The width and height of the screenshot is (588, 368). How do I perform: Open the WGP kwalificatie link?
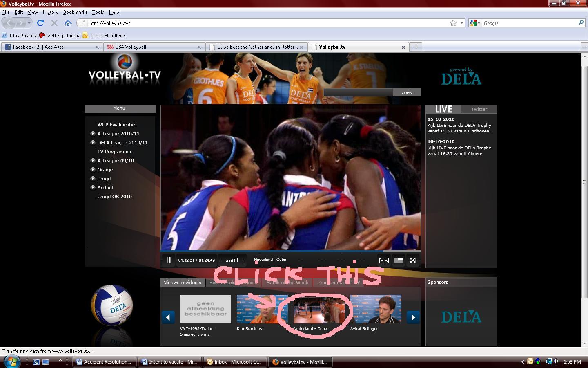point(116,125)
